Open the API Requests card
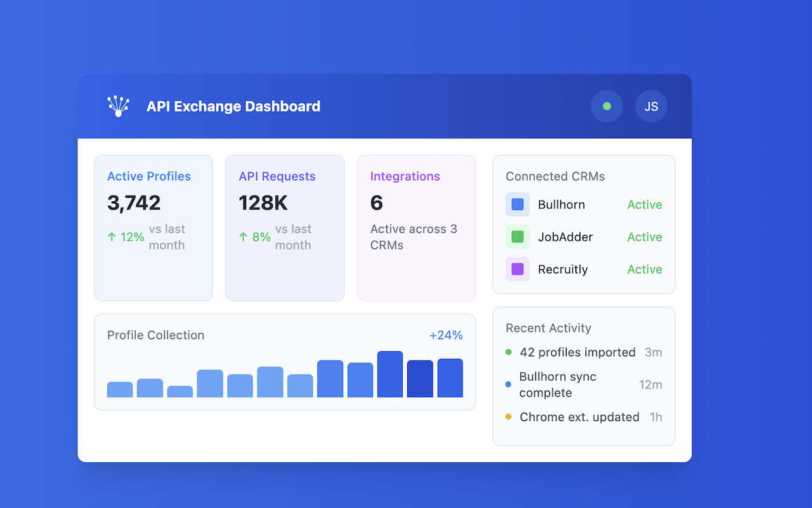 tap(285, 228)
